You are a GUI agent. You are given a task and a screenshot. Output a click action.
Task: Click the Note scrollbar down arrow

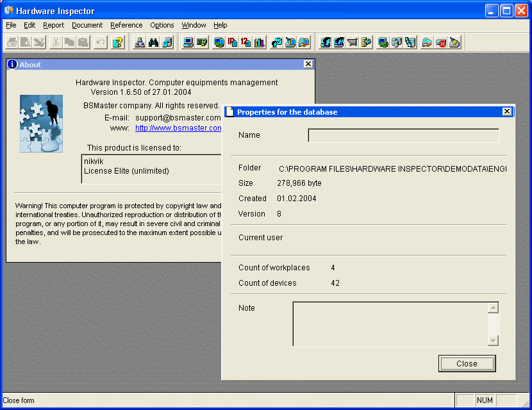(493, 340)
